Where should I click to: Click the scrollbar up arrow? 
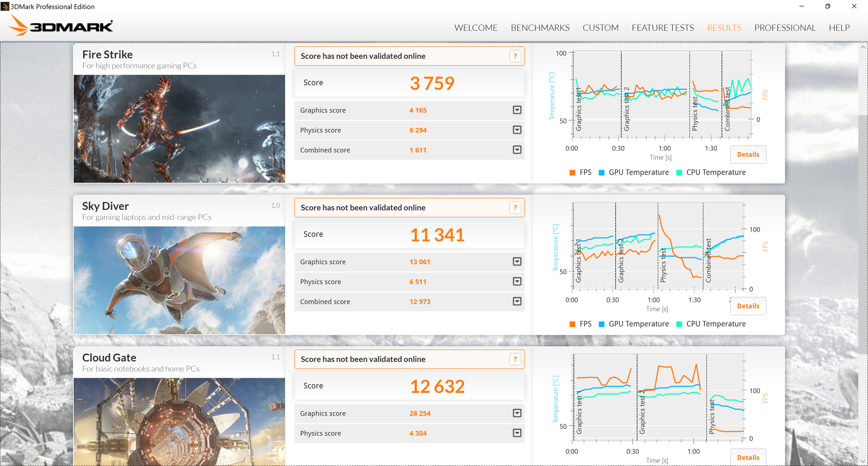(x=863, y=47)
